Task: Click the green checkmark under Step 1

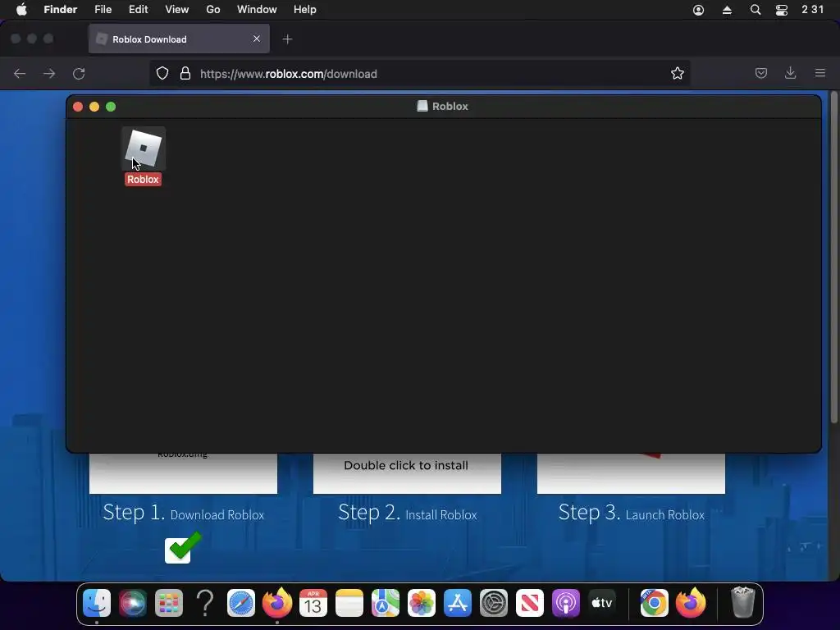Action: 183,547
